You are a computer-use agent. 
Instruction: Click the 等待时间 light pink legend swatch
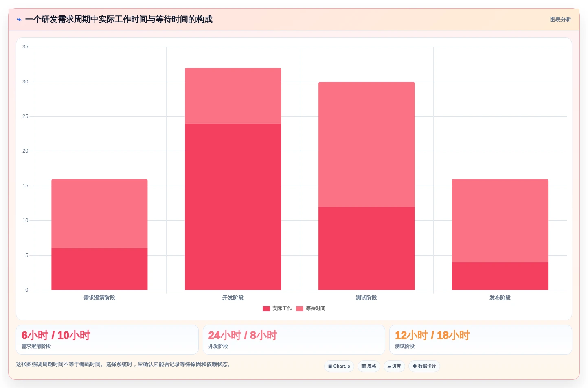point(300,309)
